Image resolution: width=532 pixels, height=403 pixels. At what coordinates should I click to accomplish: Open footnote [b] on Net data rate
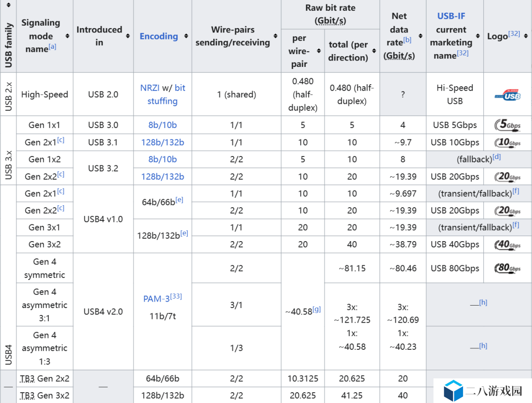tap(407, 40)
